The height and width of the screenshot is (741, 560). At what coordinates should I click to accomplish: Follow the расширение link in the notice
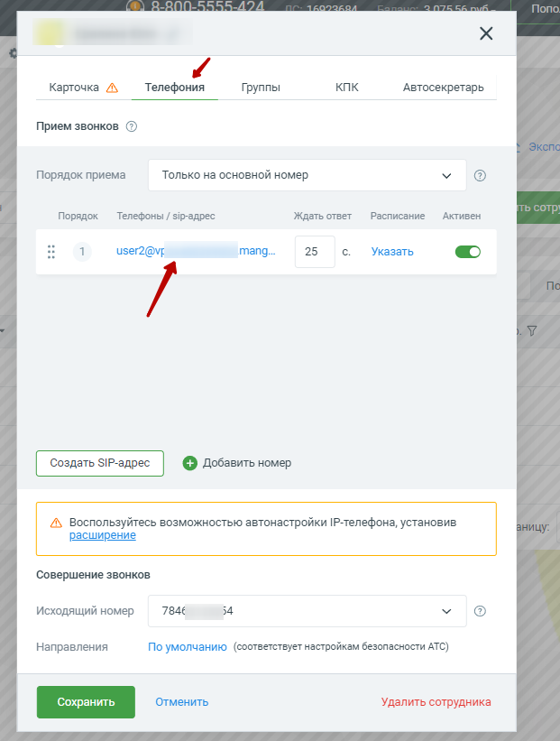pos(103,535)
